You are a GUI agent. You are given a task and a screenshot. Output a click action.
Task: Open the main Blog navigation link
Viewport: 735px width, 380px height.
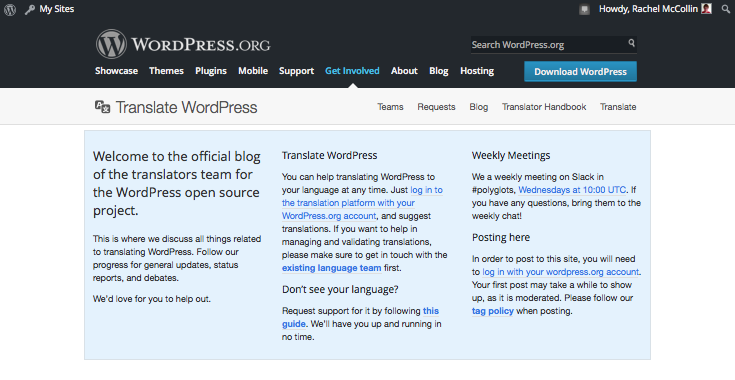pos(439,71)
